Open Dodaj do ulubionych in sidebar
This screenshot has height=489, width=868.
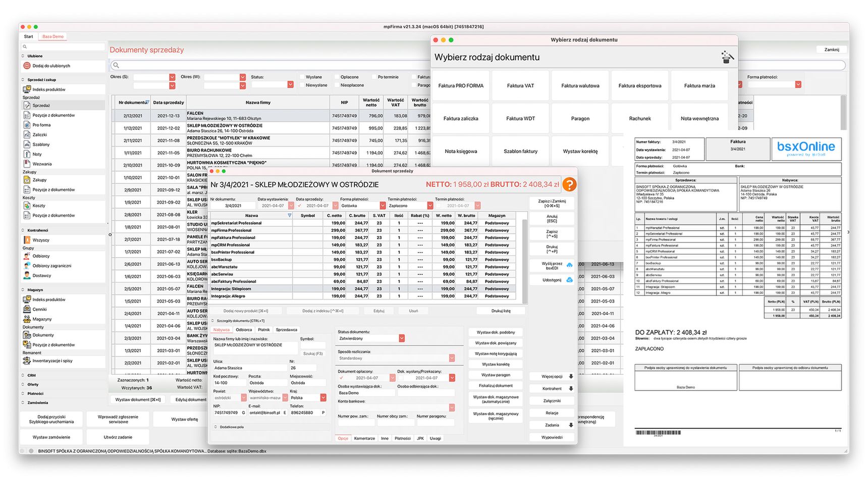pos(51,66)
